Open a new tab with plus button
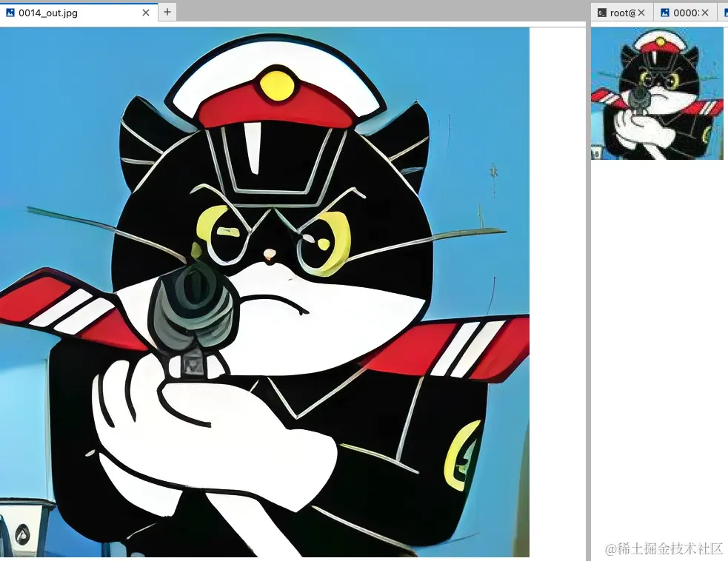This screenshot has width=728, height=561. click(x=167, y=12)
